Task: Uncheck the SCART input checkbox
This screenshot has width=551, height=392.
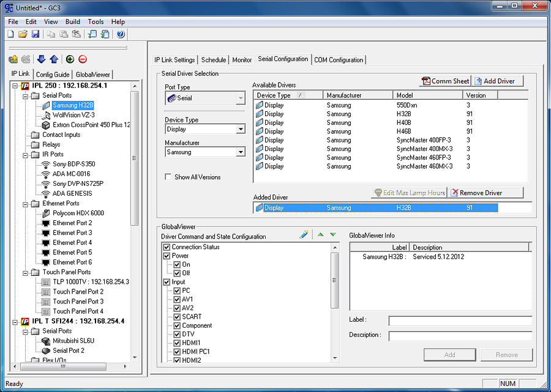Action: point(177,317)
